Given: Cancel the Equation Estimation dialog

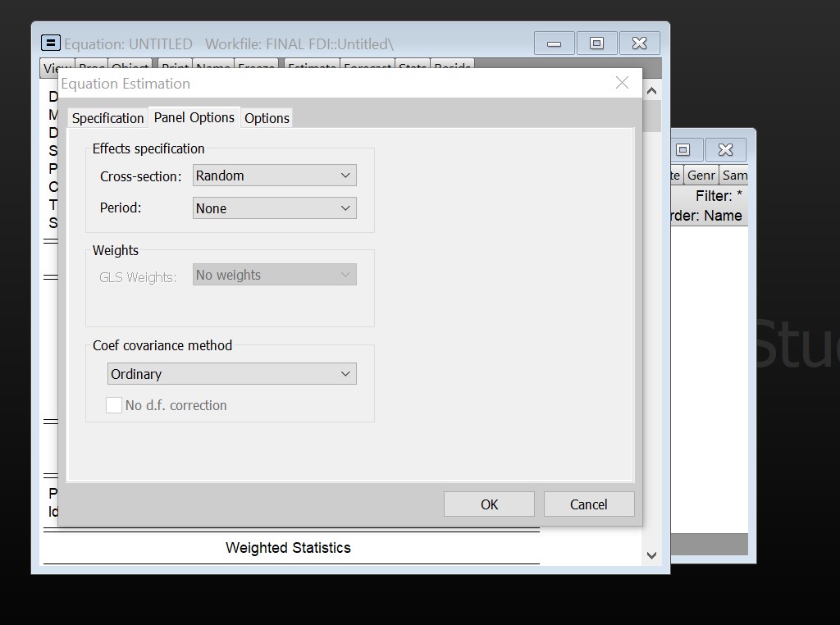Looking at the screenshot, I should (x=588, y=504).
